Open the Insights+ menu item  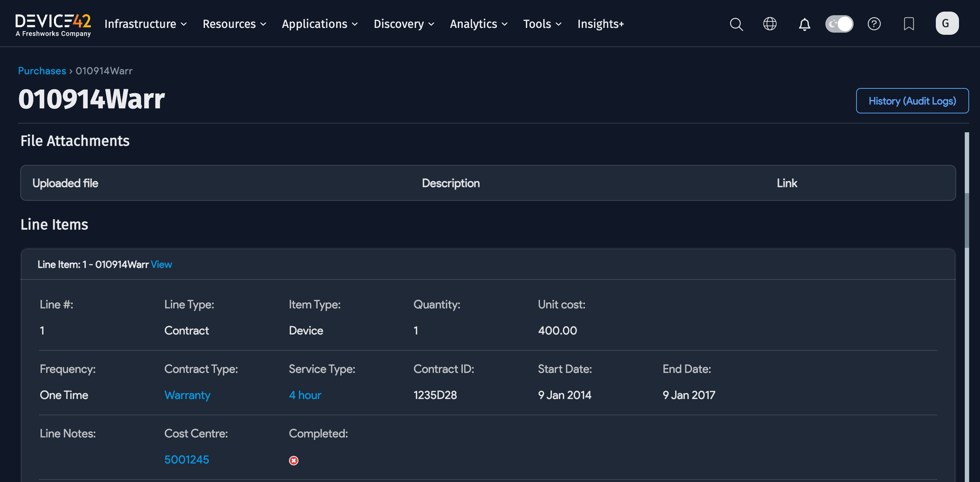click(x=600, y=24)
